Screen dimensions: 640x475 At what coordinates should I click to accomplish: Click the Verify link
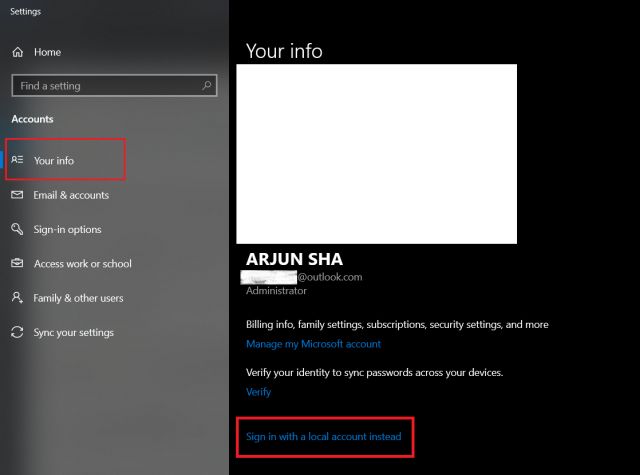(258, 392)
